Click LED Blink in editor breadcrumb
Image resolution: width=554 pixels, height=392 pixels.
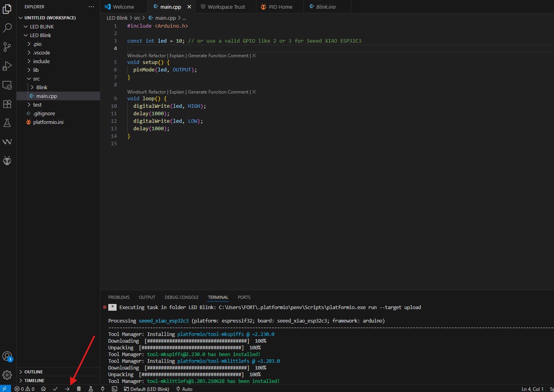(x=117, y=18)
